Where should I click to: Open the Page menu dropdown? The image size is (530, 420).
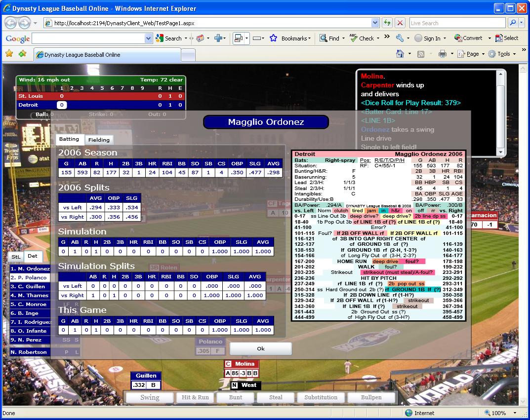click(x=472, y=54)
